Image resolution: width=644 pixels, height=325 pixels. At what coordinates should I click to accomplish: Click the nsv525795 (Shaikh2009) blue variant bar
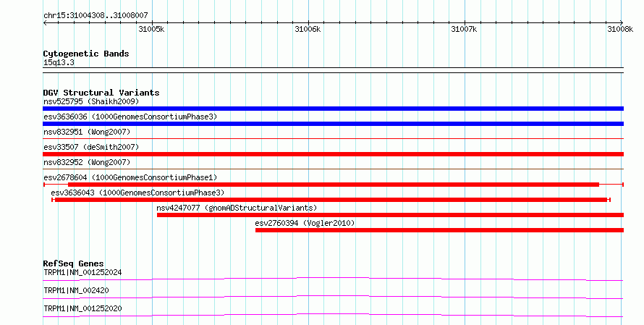(x=333, y=109)
